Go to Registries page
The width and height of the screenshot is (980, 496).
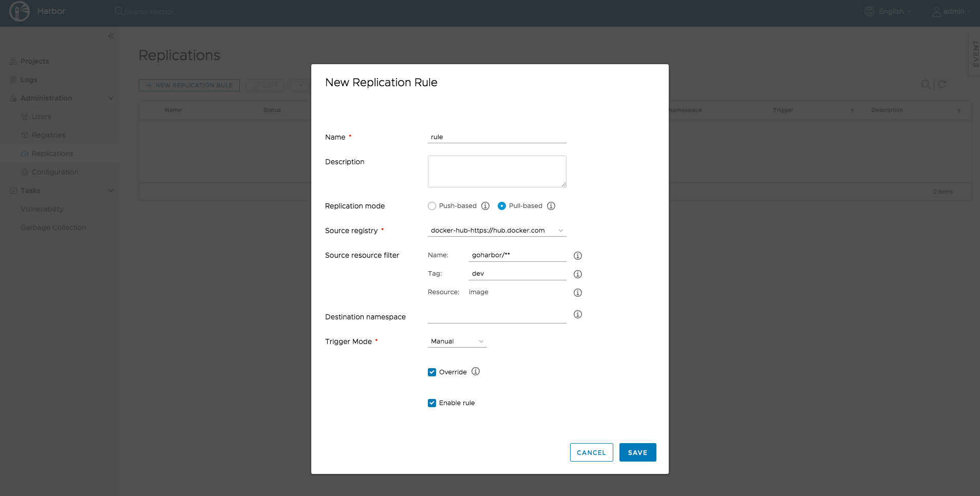(48, 135)
